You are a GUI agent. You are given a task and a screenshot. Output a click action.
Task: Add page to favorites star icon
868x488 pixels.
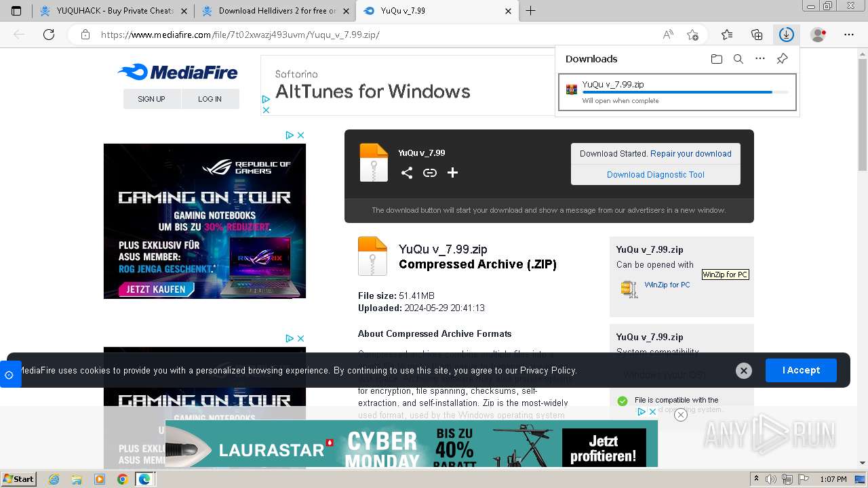692,35
